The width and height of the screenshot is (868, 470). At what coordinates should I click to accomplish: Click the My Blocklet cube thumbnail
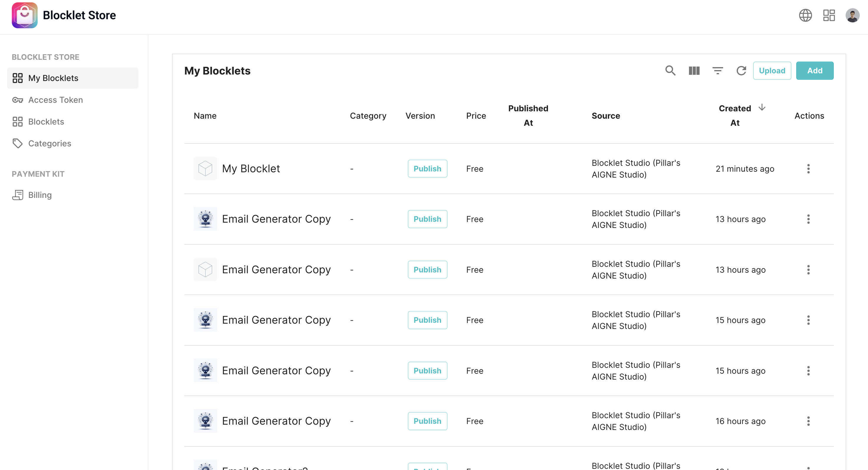(x=205, y=169)
